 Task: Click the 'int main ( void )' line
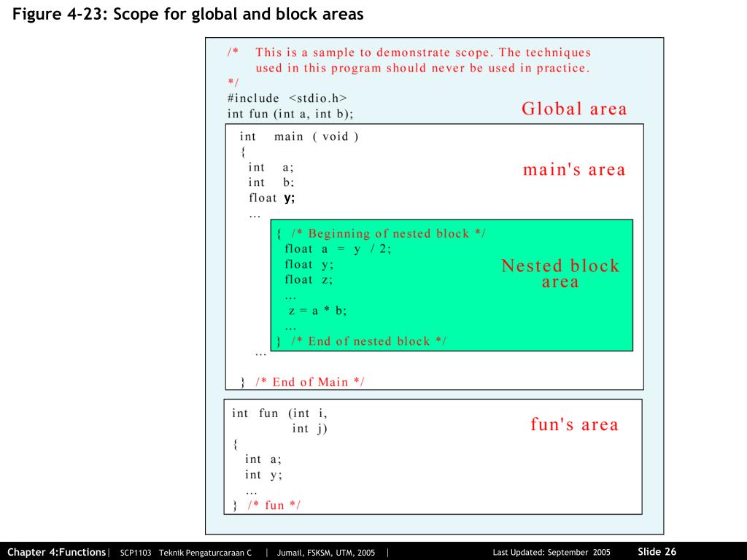(298, 136)
